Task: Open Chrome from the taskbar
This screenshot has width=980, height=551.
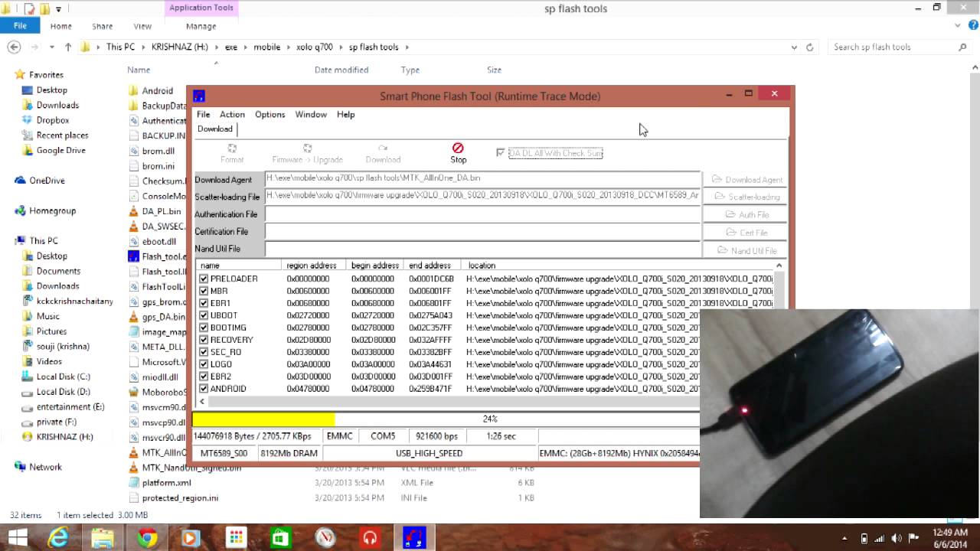Action: click(x=147, y=538)
